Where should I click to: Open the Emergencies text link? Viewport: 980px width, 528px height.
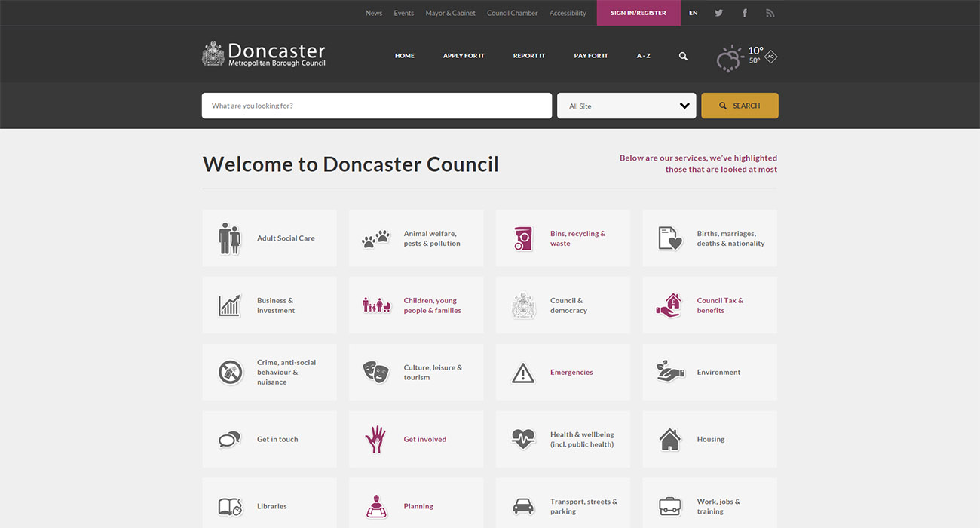coord(571,373)
